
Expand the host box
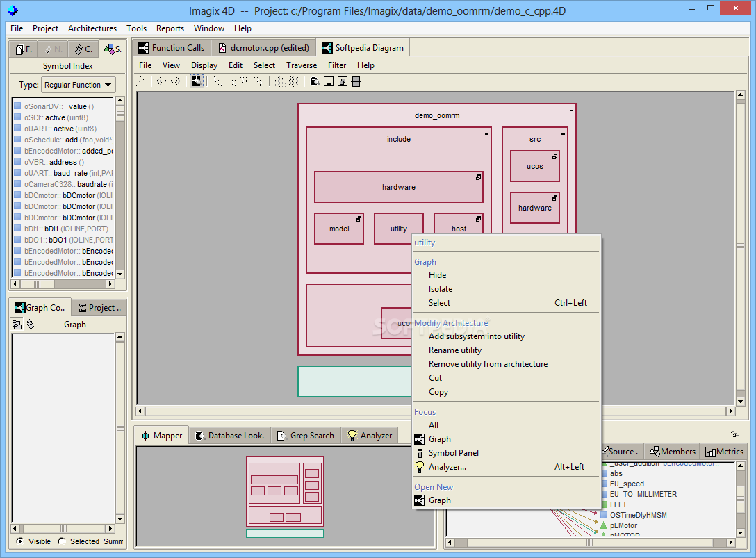(478, 219)
